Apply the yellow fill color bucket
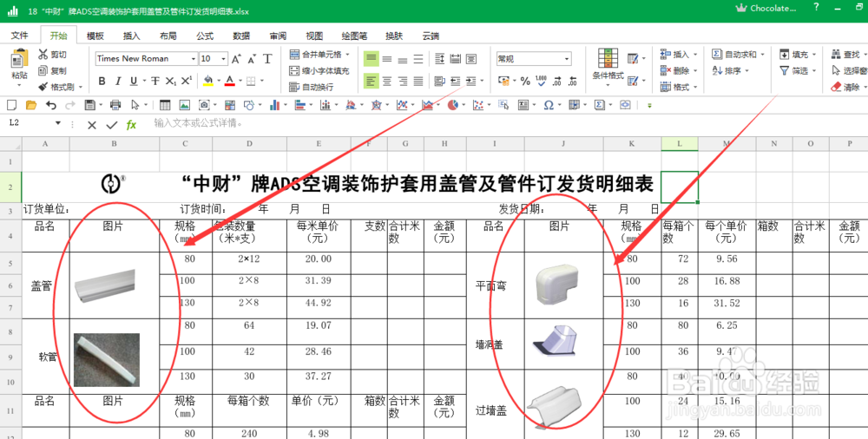 pyautogui.click(x=208, y=82)
